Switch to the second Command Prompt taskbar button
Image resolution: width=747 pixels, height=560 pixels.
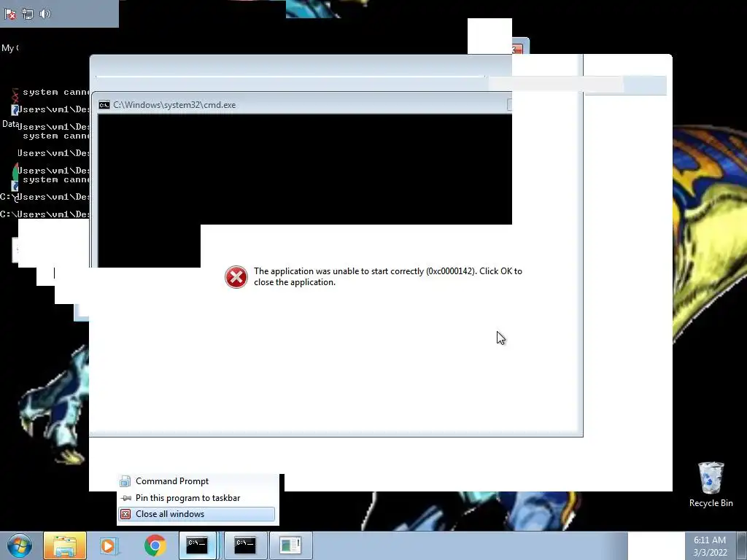tap(245, 545)
